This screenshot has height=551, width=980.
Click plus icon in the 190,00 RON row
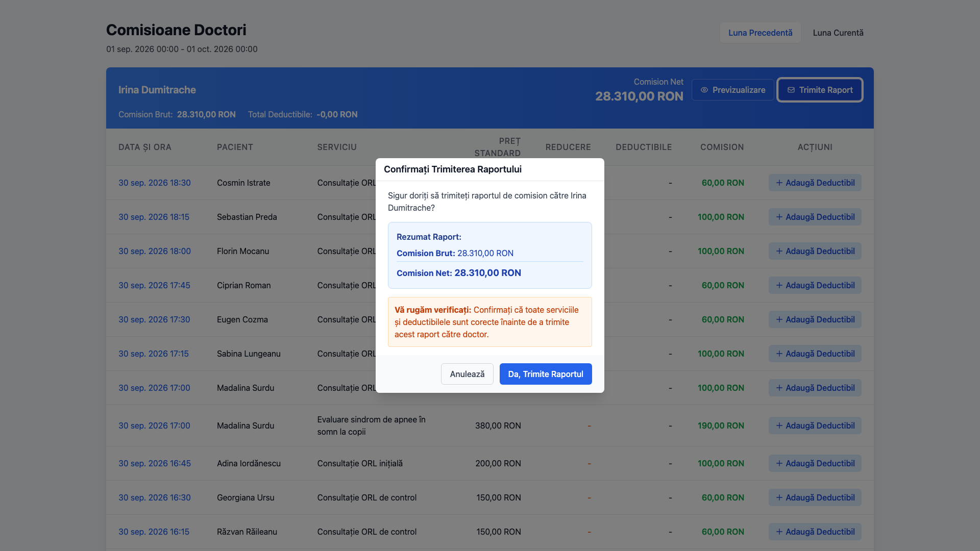click(779, 425)
